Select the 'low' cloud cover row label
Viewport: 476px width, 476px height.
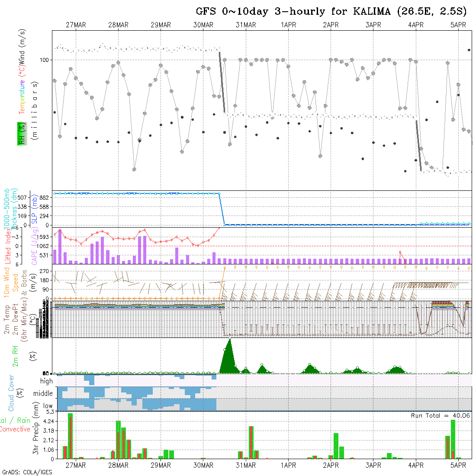coord(48,406)
